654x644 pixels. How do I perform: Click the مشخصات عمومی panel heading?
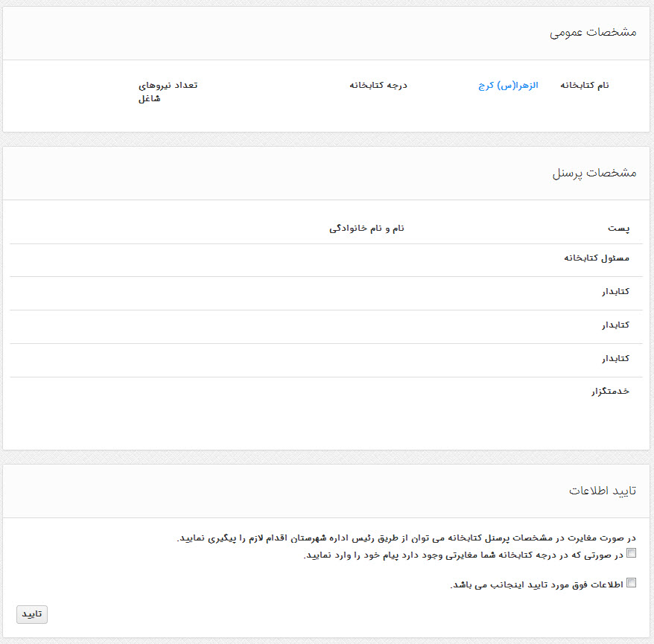click(x=593, y=33)
